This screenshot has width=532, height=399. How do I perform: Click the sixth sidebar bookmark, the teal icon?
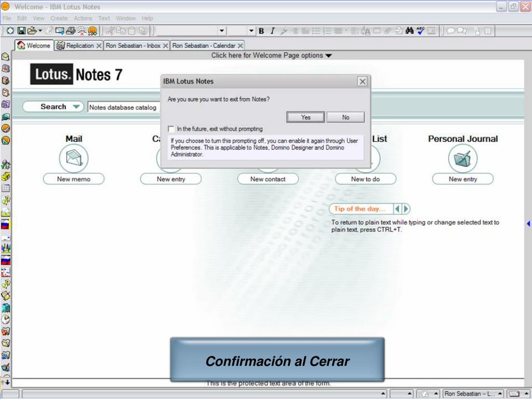(x=5, y=117)
